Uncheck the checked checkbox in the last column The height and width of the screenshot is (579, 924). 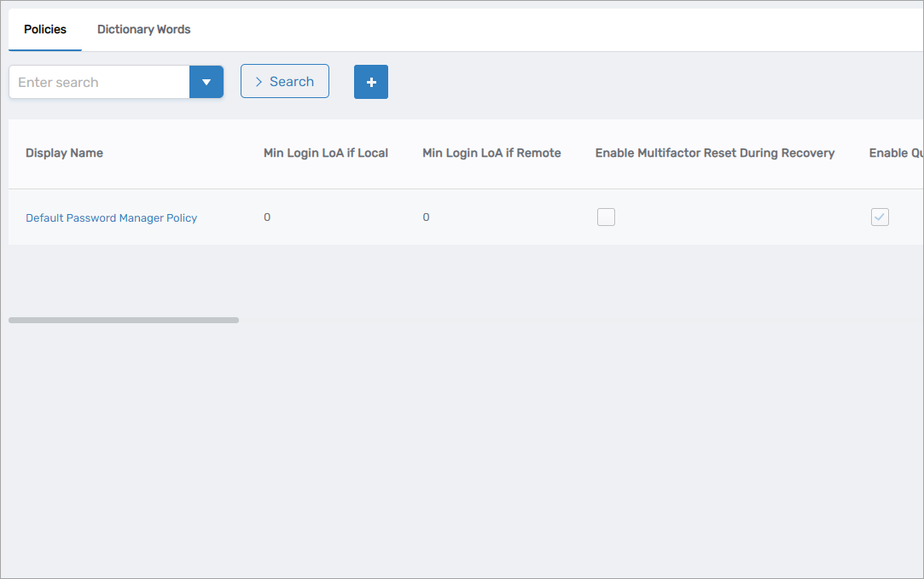(x=880, y=217)
